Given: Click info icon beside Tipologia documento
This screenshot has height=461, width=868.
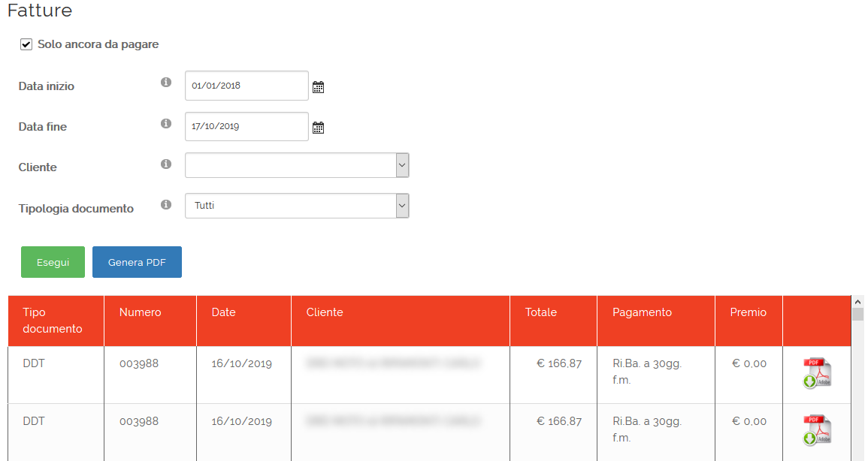Looking at the screenshot, I should click(x=166, y=204).
